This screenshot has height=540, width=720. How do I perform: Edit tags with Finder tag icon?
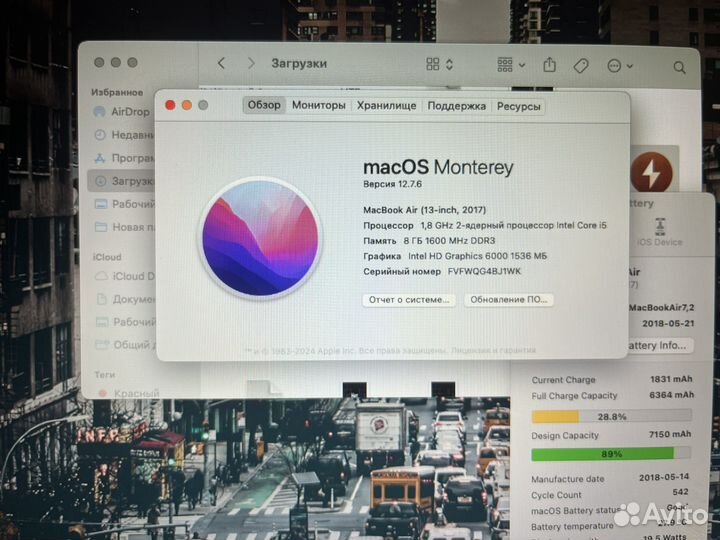[x=581, y=66]
